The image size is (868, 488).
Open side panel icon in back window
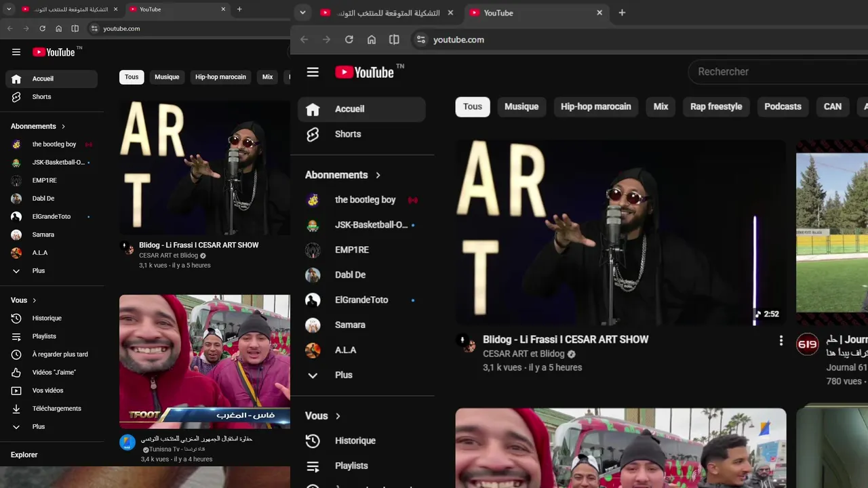pos(75,28)
